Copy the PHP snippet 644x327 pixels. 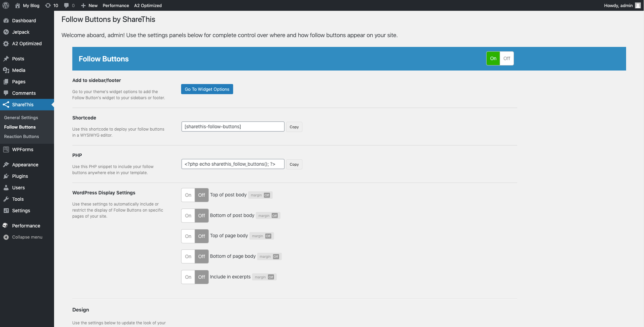pyautogui.click(x=294, y=165)
